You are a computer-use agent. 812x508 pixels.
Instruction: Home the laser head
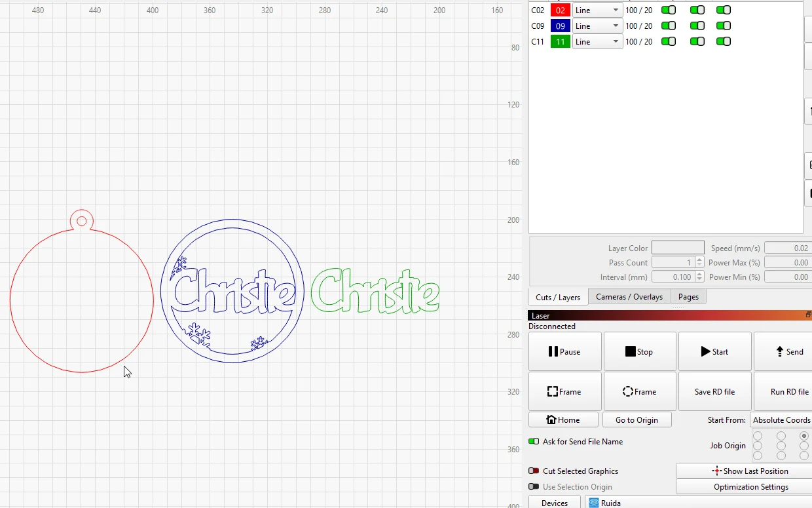coord(563,420)
